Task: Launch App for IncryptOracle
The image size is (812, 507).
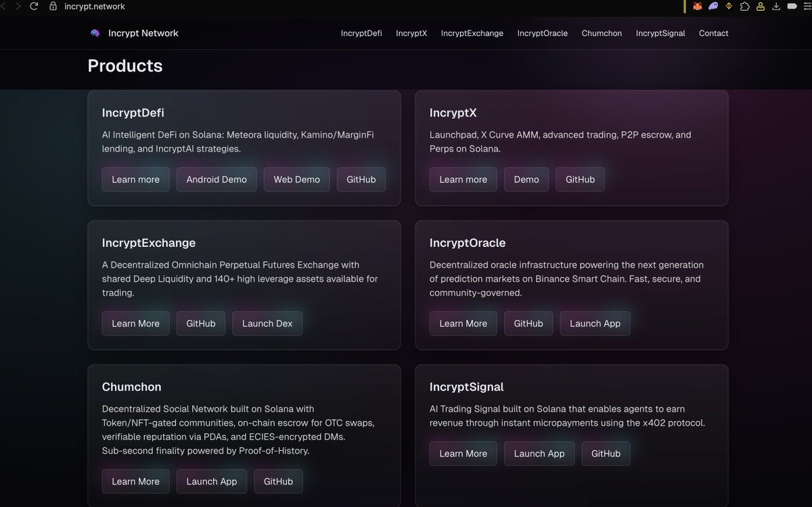Action: (595, 324)
